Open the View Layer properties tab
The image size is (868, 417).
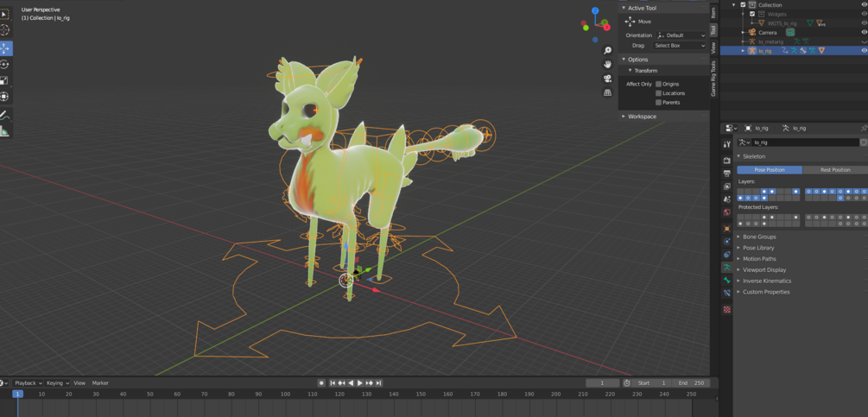tap(727, 186)
